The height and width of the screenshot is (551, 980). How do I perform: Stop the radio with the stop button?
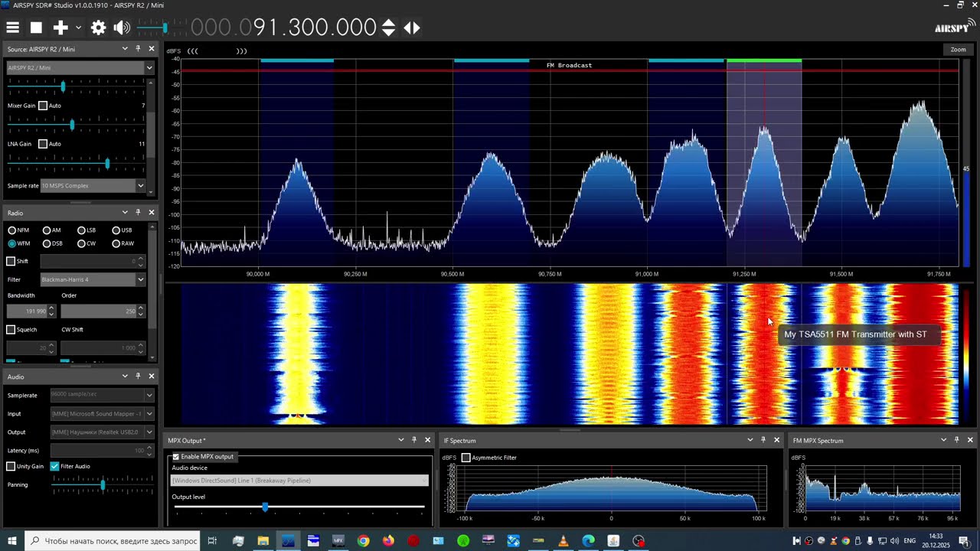36,28
